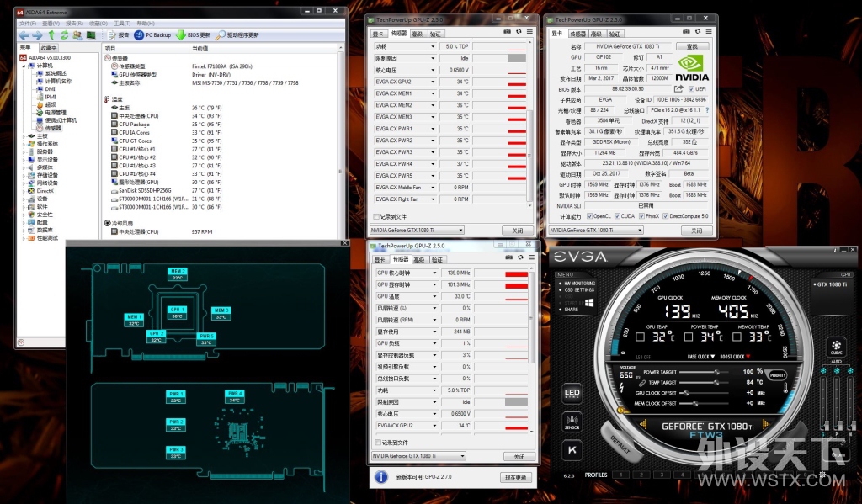Image resolution: width=862 pixels, height=504 pixels.
Task: Switch to 显卡 tab in GPU-Z showing GPU 核心时钟
Action: (380, 259)
